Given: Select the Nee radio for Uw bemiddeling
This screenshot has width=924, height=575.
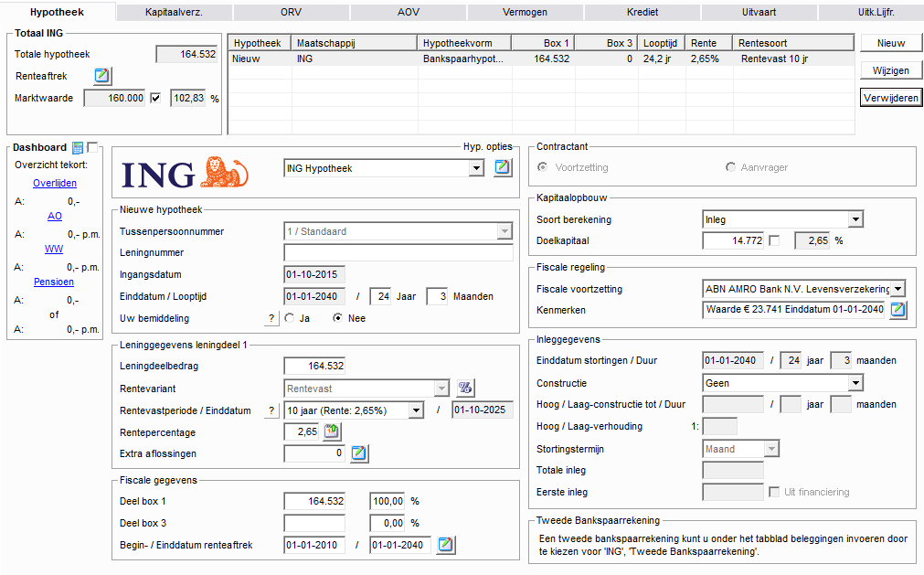Looking at the screenshot, I should coord(337,318).
